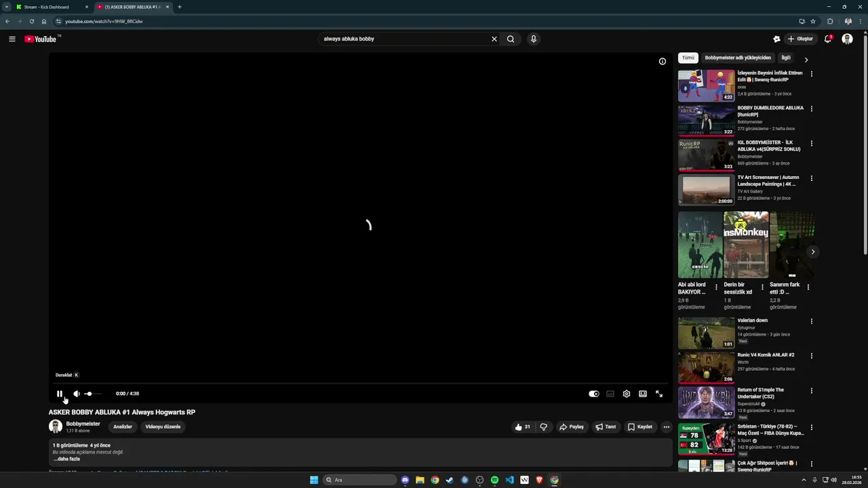Select the İlgili filter chip

click(786, 58)
